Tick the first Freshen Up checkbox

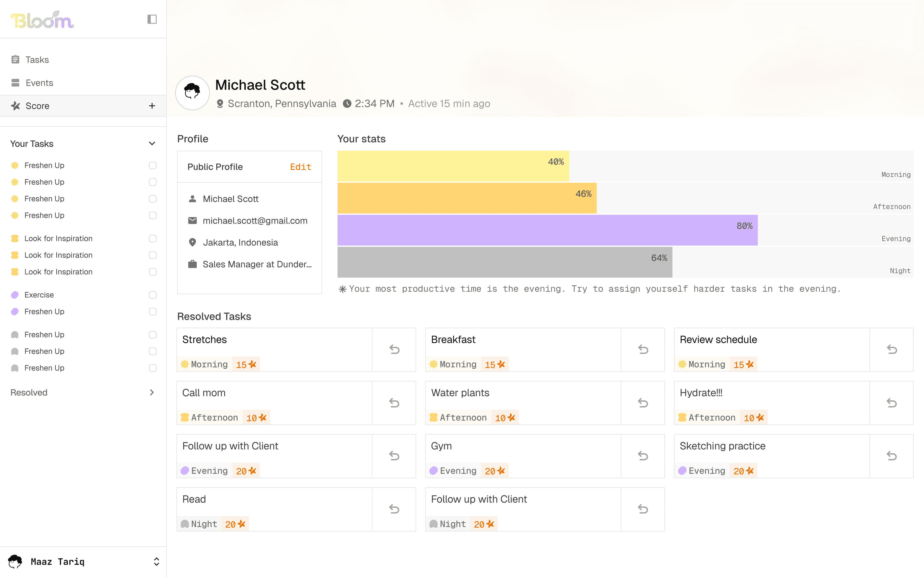click(153, 165)
